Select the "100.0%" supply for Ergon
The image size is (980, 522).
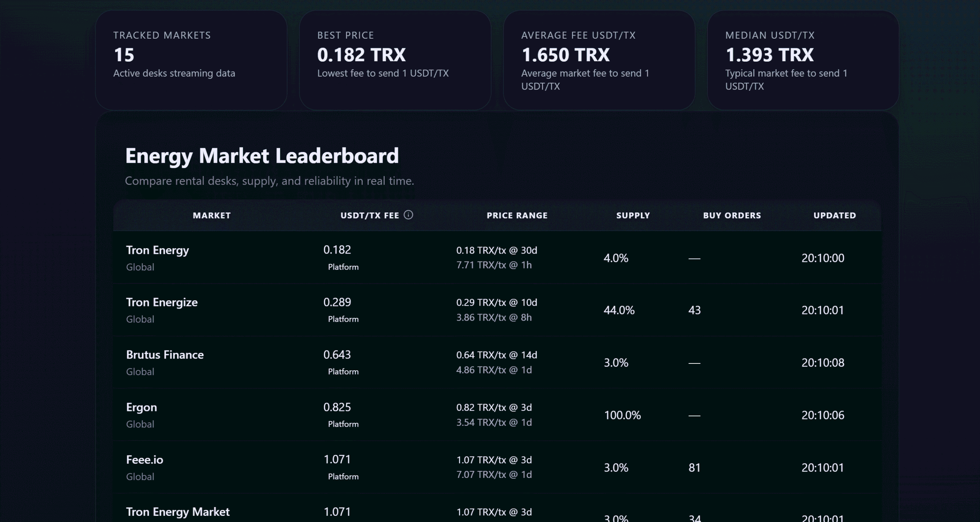tap(622, 415)
